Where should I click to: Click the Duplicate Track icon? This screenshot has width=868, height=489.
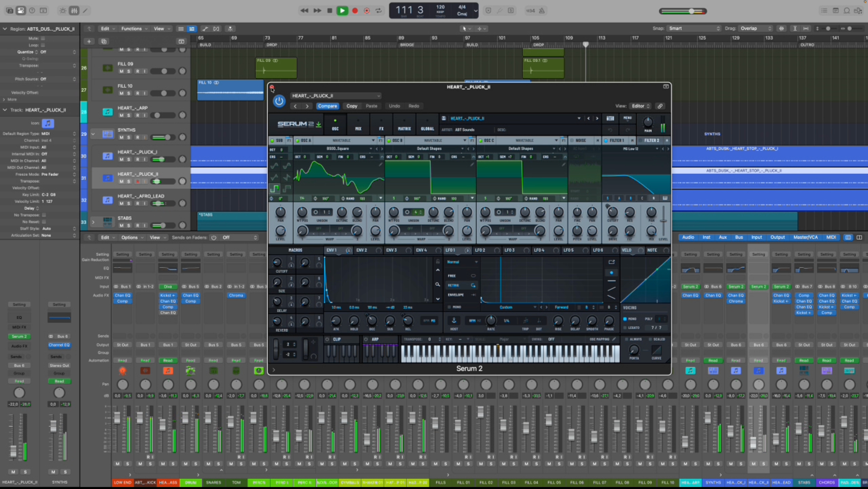pos(104,41)
